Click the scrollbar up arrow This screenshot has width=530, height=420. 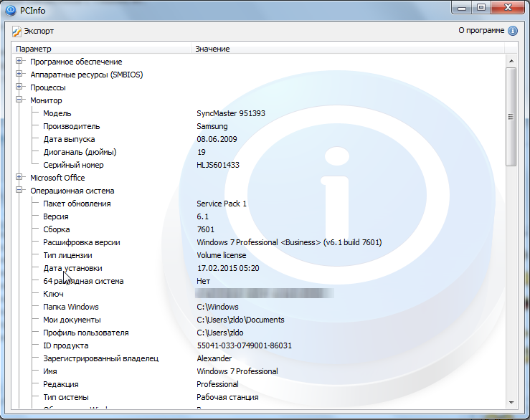point(511,62)
